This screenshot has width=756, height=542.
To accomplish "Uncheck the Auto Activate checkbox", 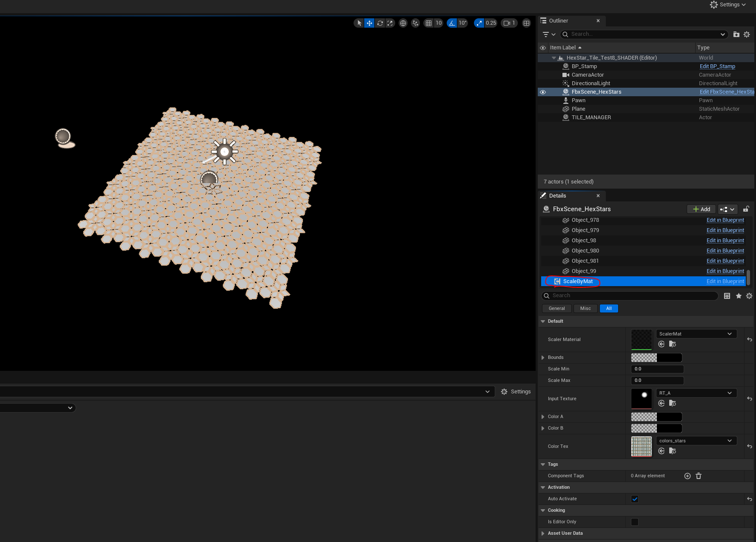I will click(x=634, y=499).
